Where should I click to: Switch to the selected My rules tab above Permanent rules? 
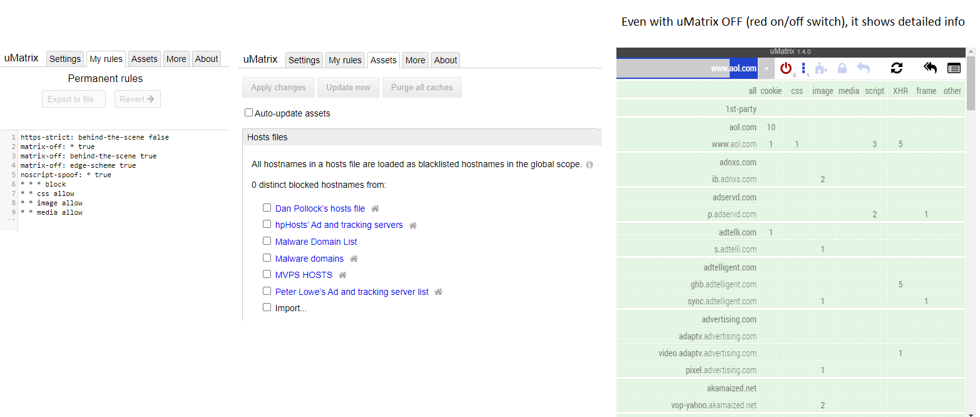tap(106, 59)
